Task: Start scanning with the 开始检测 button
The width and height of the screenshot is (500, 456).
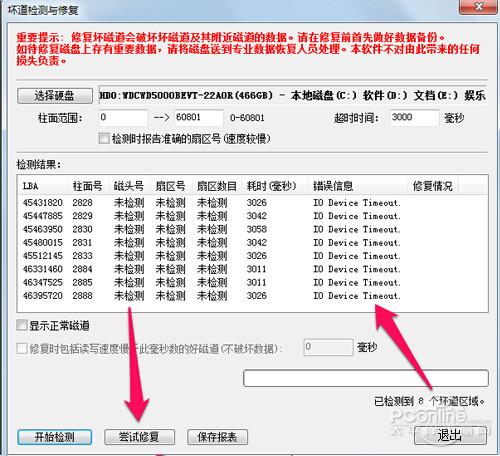Action: pos(55,437)
